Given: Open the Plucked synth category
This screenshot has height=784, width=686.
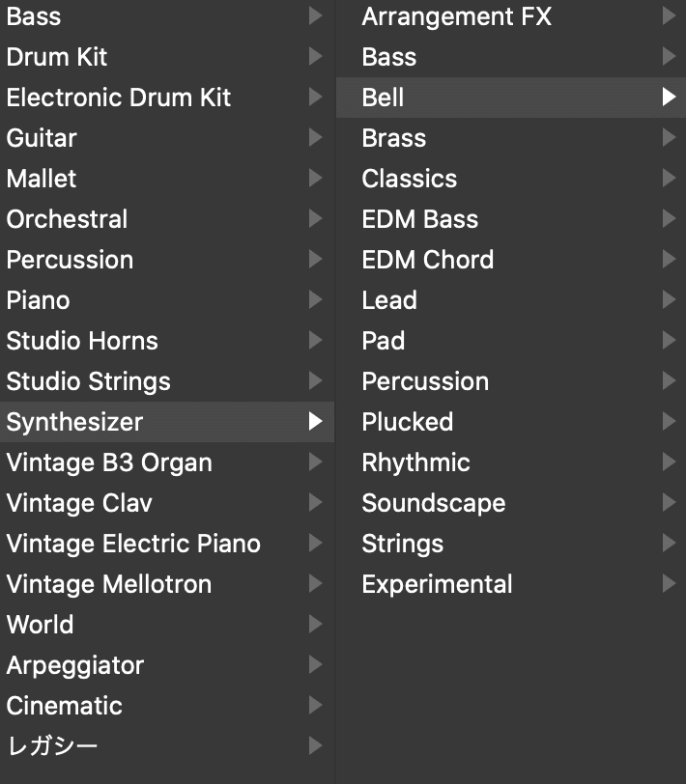Looking at the screenshot, I should pyautogui.click(x=408, y=422).
